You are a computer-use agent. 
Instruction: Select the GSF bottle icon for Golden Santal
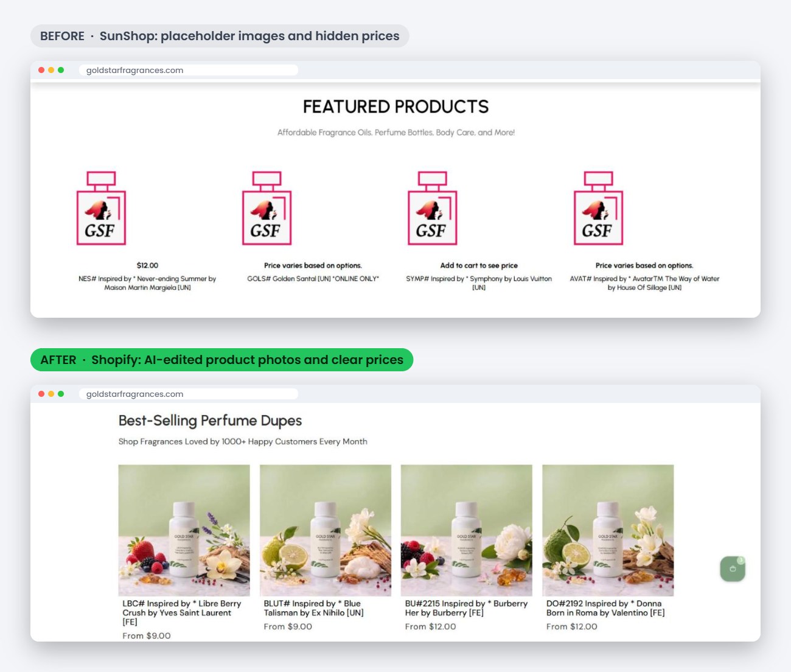267,208
